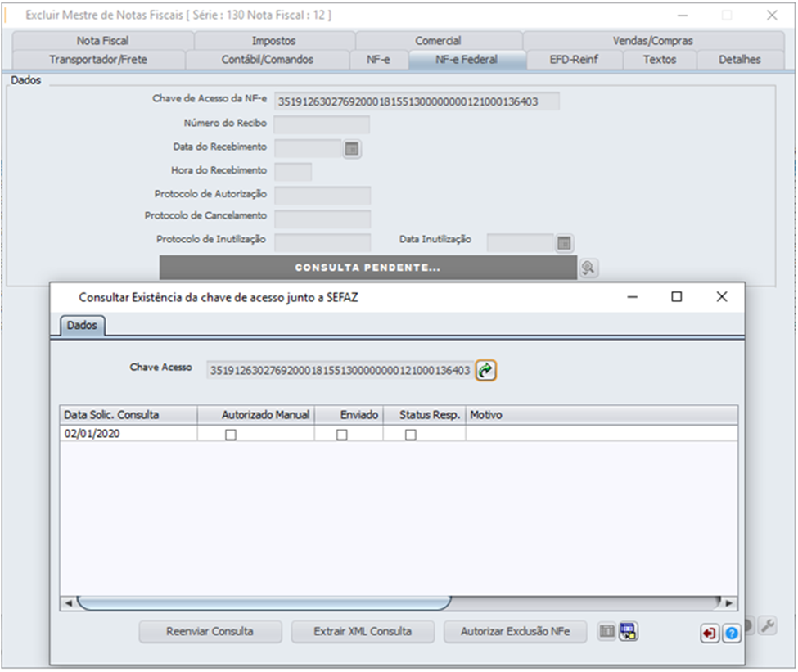Click the red exit door icon
Image resolution: width=798 pixels, height=672 pixels.
[709, 634]
